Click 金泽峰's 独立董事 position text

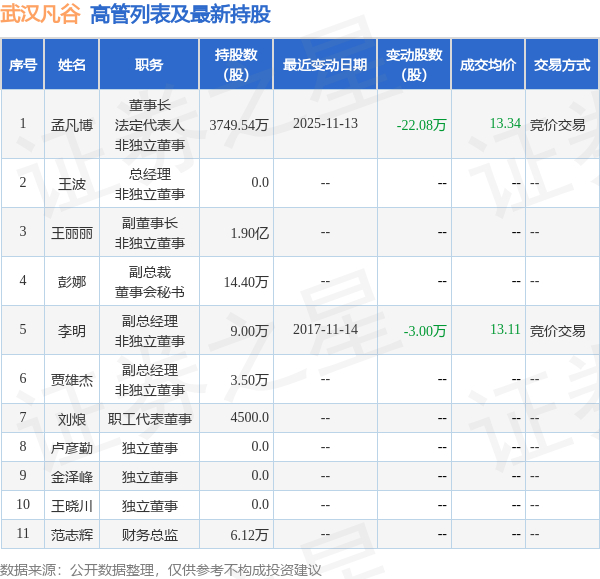(x=150, y=477)
